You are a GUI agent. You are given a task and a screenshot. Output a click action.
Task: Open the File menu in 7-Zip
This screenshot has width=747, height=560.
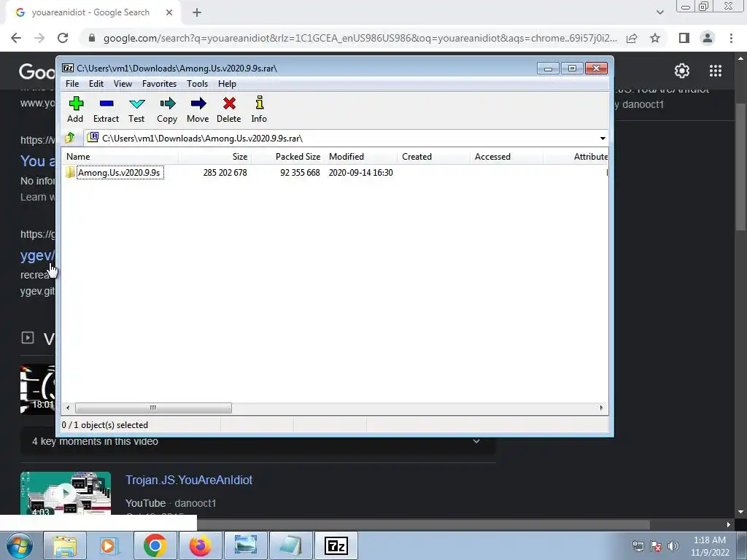tap(72, 84)
